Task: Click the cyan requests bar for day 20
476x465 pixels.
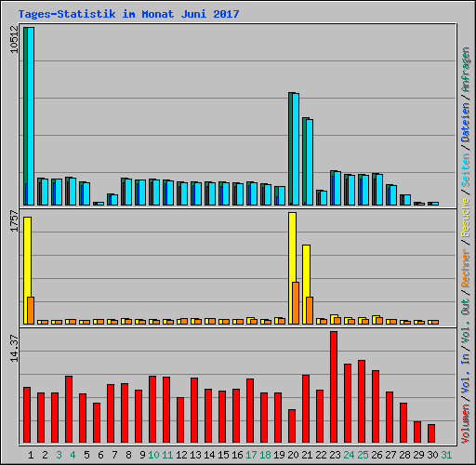Action: point(296,149)
